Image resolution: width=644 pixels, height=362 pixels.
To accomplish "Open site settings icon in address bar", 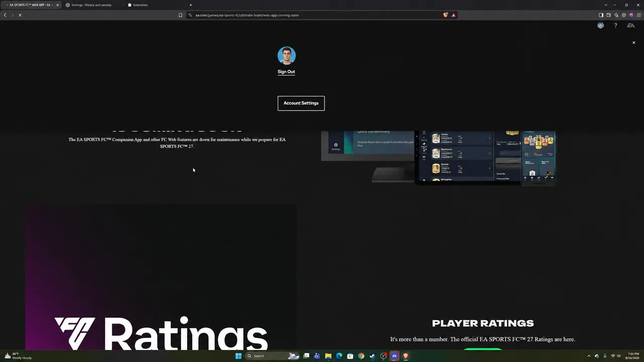I will click(x=190, y=15).
